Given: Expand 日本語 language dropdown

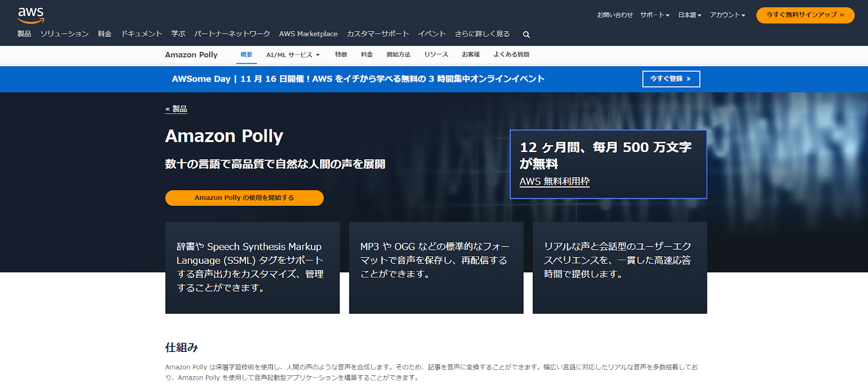Looking at the screenshot, I should pos(690,15).
